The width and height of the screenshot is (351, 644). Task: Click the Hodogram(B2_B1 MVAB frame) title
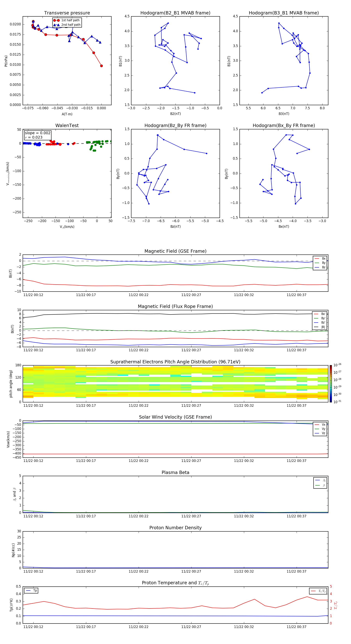point(175,13)
